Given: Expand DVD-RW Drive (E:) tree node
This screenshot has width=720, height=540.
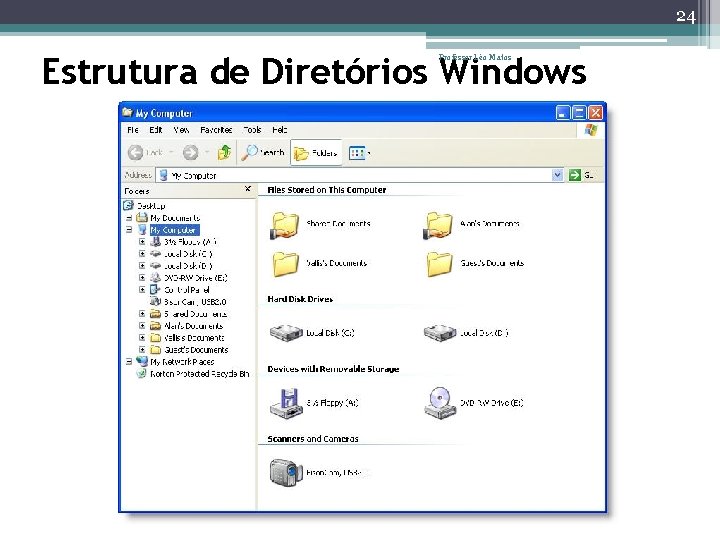Looking at the screenshot, I should pyautogui.click(x=142, y=277).
